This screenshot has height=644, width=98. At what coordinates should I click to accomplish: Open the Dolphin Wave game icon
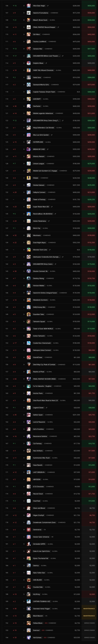point(29,63)
